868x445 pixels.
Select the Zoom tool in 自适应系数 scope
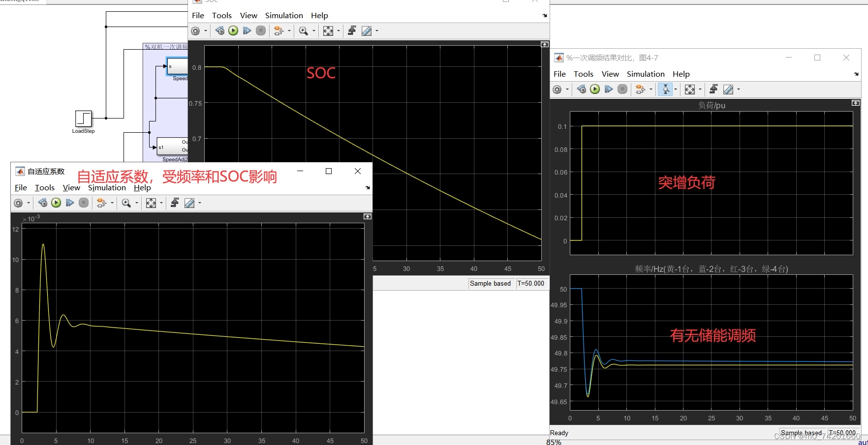126,203
